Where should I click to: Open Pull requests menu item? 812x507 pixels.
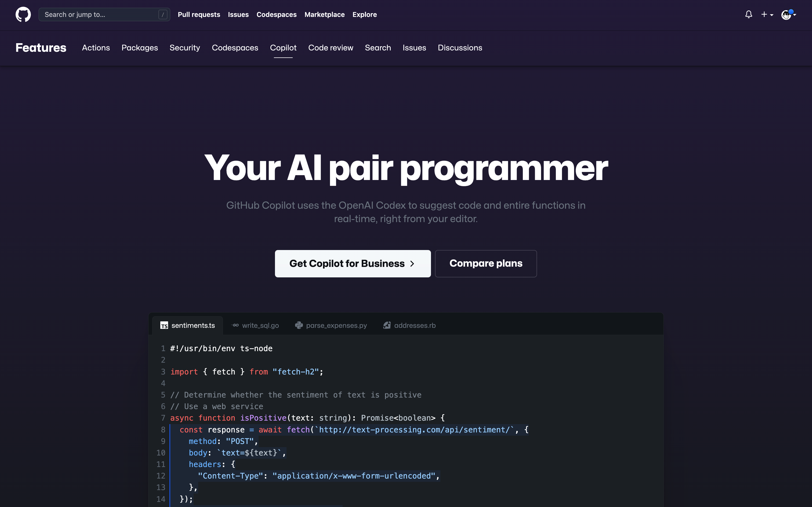(x=199, y=14)
